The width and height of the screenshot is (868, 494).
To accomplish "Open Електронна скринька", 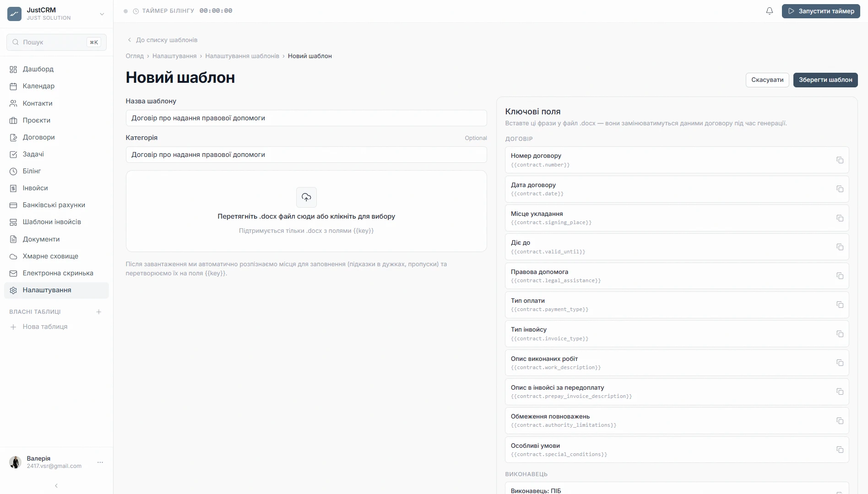I will (x=56, y=273).
